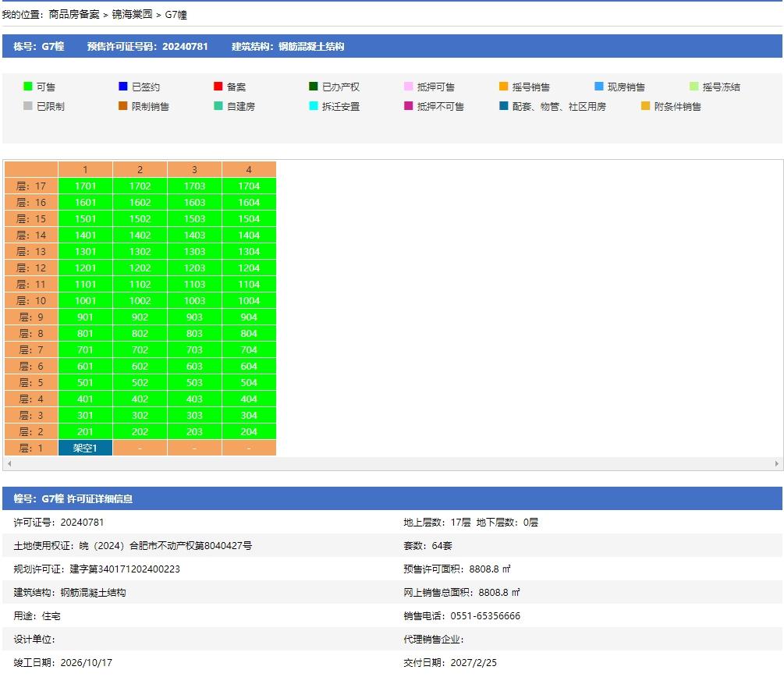The height and width of the screenshot is (677, 784).
Task: Click column header 4 of the unit grid
Action: (x=249, y=169)
